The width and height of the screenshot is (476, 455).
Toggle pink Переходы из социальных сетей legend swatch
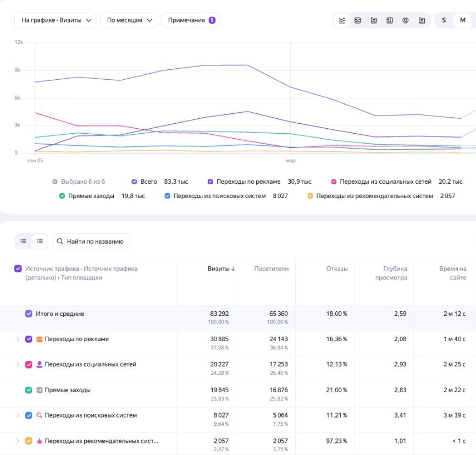(334, 182)
